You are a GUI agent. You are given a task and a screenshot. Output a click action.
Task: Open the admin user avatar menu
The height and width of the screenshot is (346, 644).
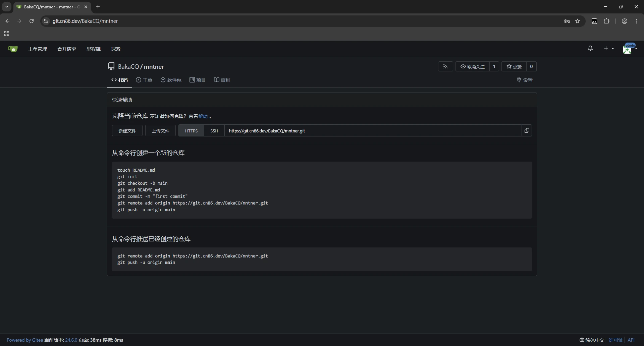click(630, 49)
